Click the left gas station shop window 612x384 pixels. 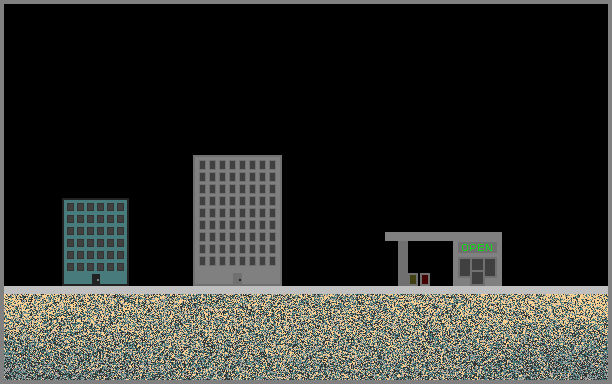464,268
